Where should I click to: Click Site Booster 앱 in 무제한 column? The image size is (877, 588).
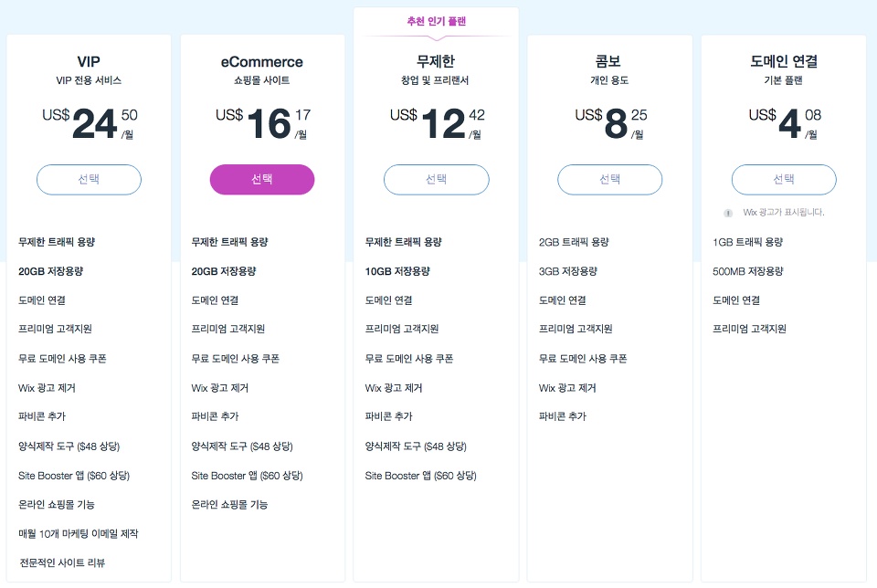pos(420,476)
